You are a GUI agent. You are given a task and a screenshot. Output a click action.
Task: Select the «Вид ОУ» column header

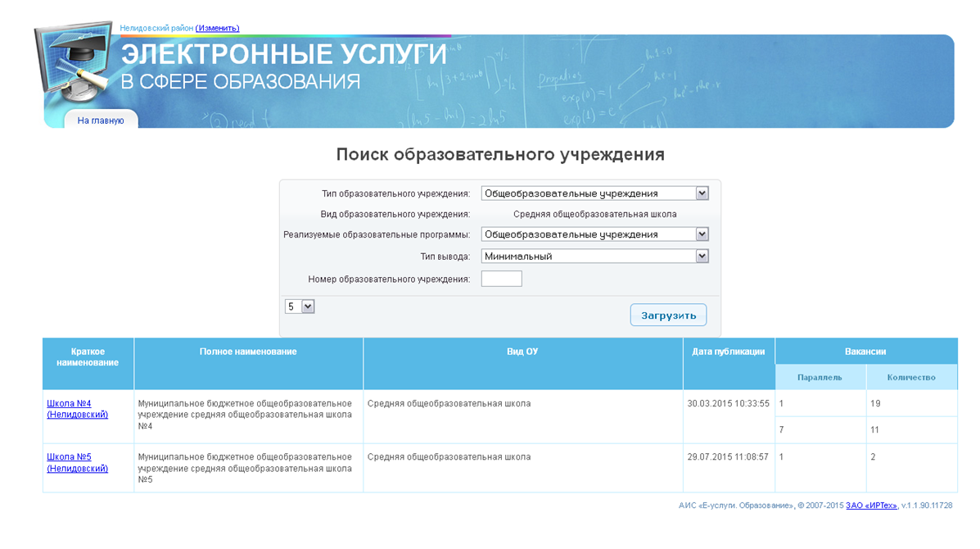pyautogui.click(x=522, y=352)
